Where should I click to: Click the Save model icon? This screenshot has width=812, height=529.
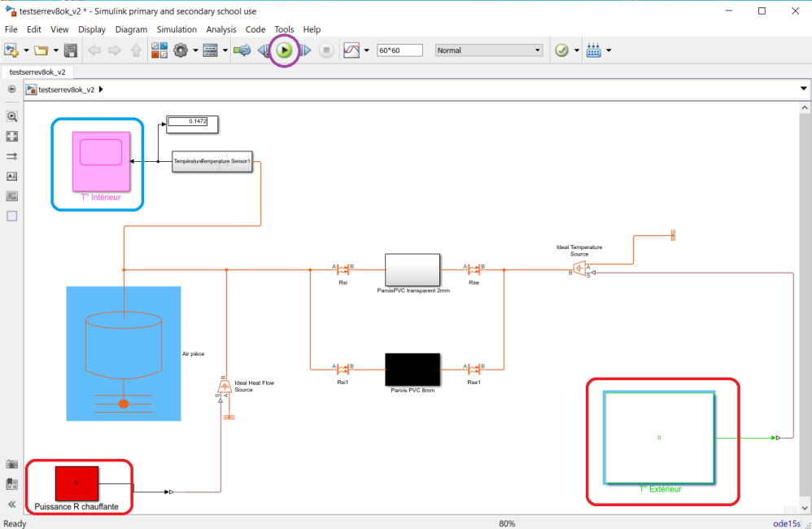click(x=71, y=50)
